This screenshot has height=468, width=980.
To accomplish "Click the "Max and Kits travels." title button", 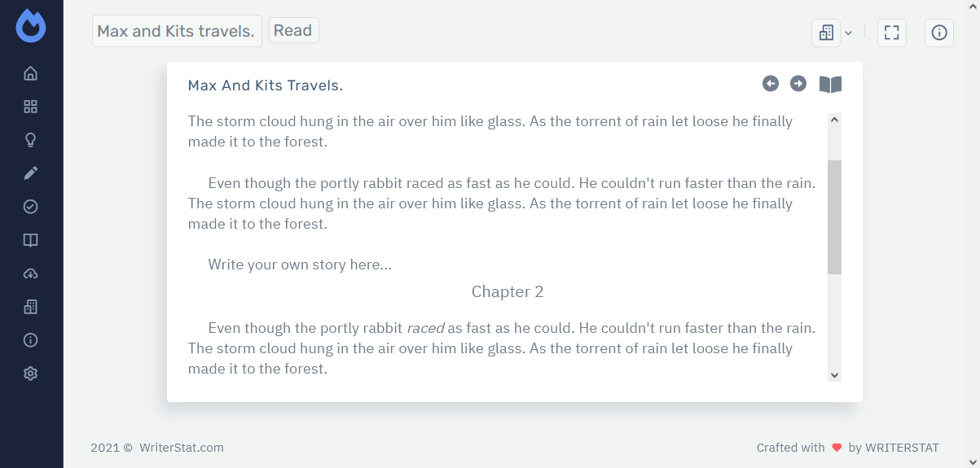I will (177, 32).
